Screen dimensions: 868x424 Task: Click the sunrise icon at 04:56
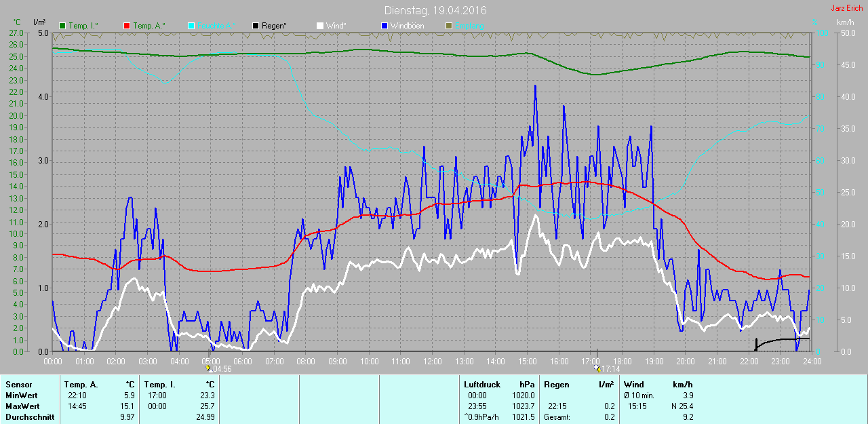point(209,368)
